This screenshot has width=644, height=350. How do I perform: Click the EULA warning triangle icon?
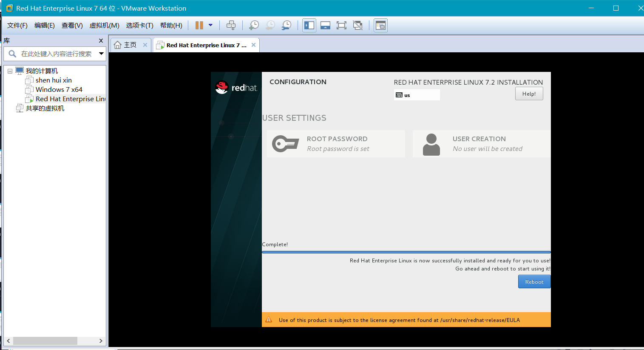[269, 320]
